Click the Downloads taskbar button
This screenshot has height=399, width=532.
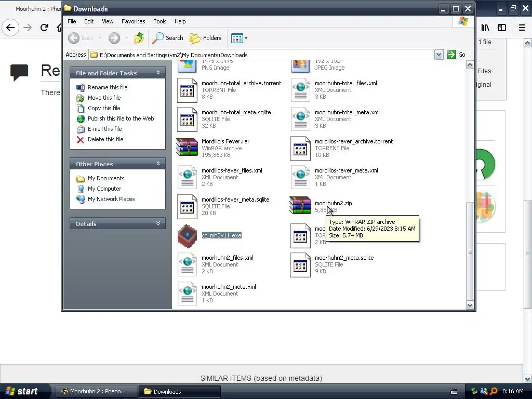(179, 392)
